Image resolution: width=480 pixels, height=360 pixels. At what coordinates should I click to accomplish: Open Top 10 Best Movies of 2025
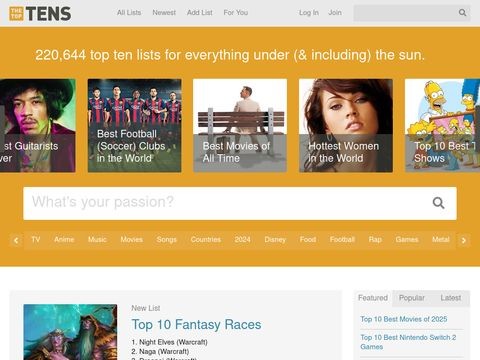coord(404,319)
